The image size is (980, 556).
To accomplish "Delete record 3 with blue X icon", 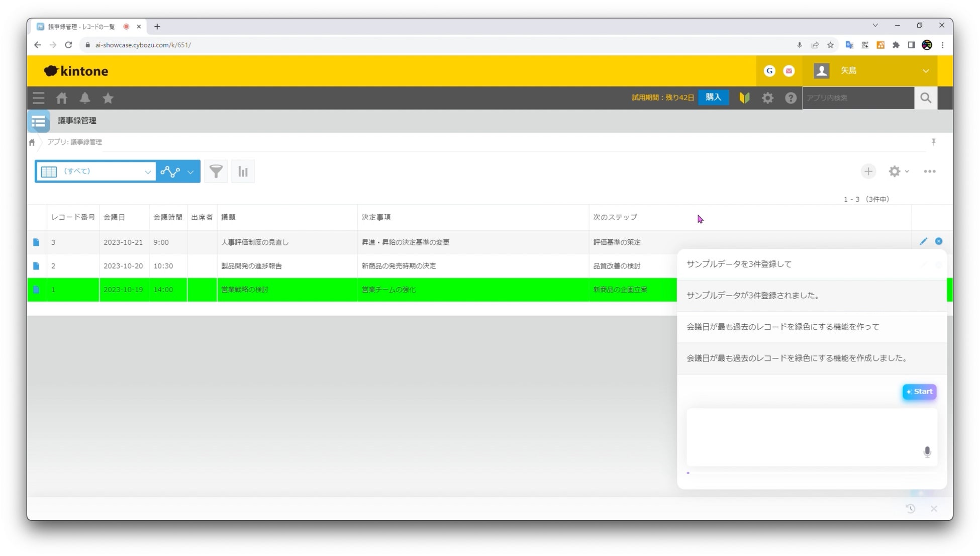I will [x=938, y=241].
